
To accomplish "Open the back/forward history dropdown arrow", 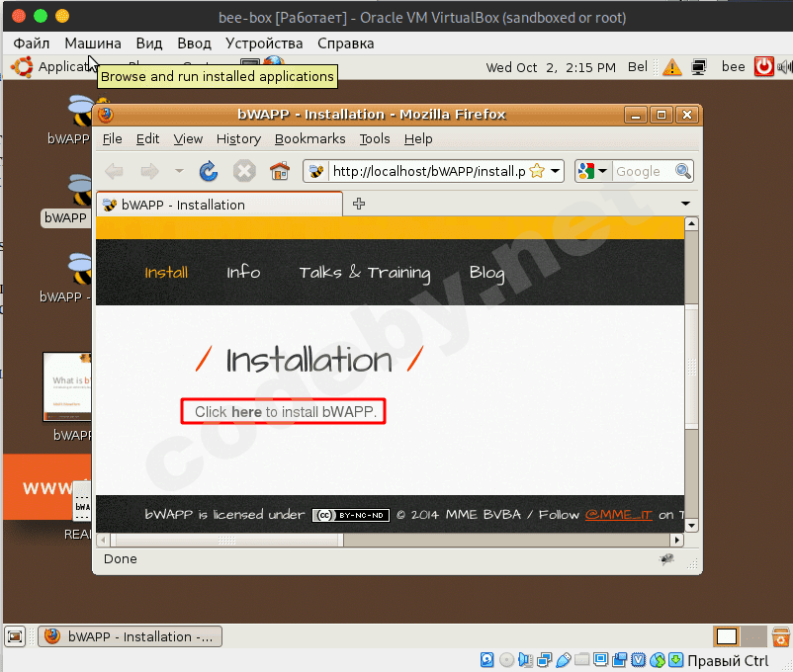I will click(x=179, y=171).
